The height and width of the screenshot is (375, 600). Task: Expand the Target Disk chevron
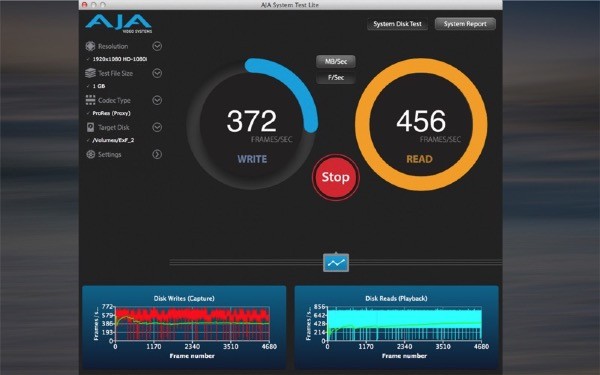[157, 127]
